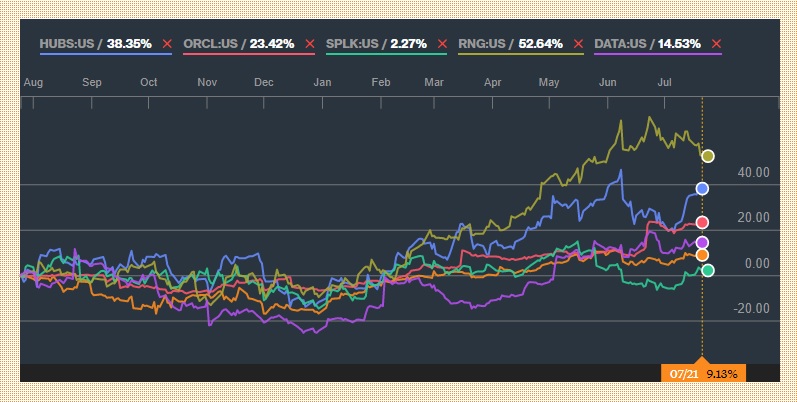
Task: Click the orange 07/21 date tooltip
Action: click(704, 373)
